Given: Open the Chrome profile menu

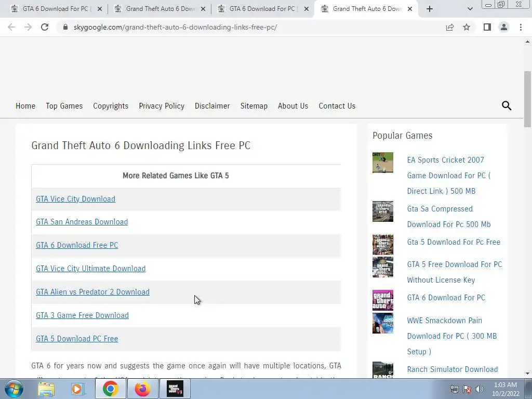Looking at the screenshot, I should coord(504,27).
